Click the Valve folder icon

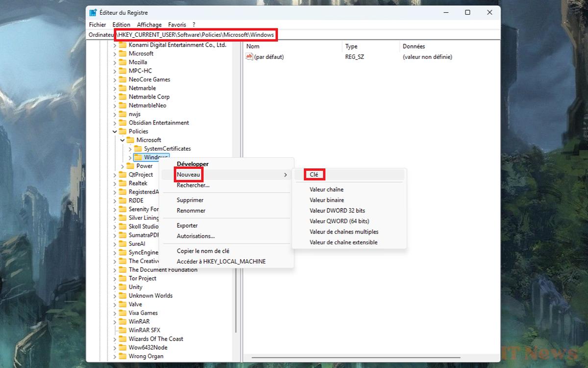122,304
